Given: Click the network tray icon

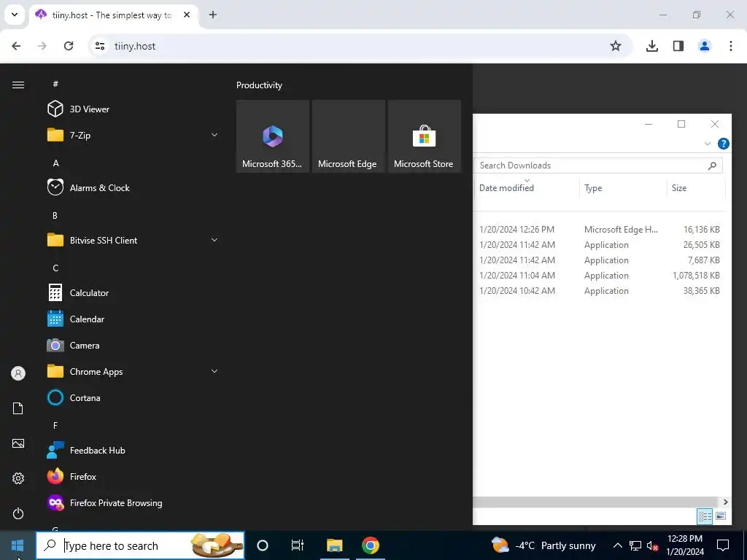Looking at the screenshot, I should (635, 545).
